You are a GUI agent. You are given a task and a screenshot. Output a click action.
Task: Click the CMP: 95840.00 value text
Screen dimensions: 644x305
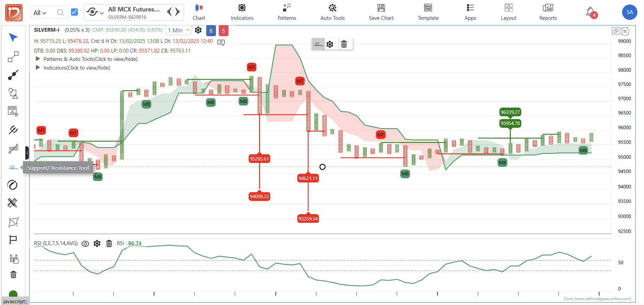pyautogui.click(x=127, y=30)
